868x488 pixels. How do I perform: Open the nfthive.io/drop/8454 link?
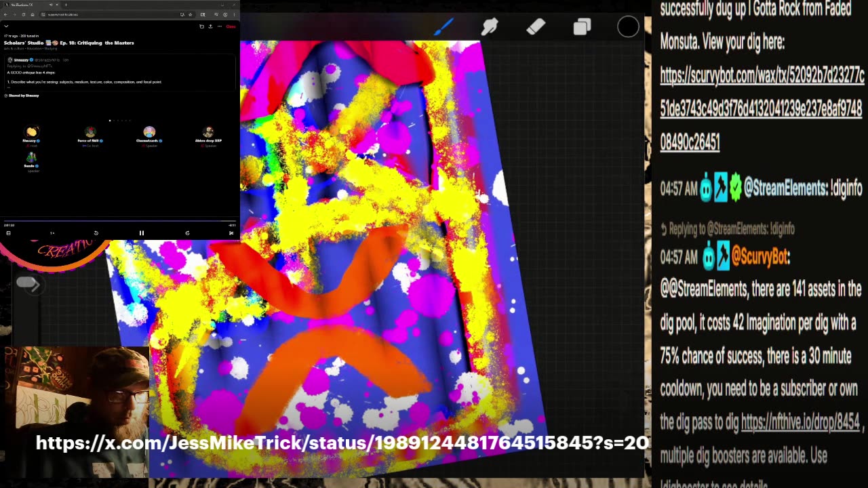coord(800,422)
